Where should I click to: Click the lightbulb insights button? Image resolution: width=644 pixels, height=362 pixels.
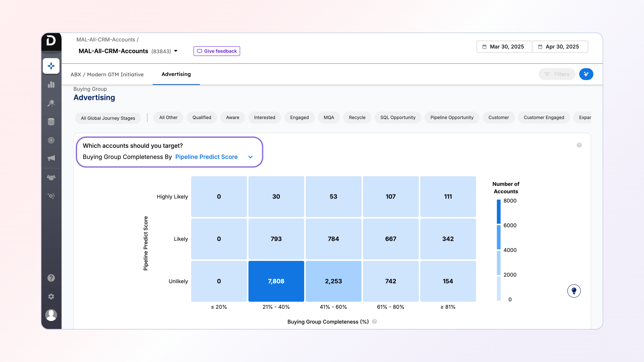click(574, 291)
